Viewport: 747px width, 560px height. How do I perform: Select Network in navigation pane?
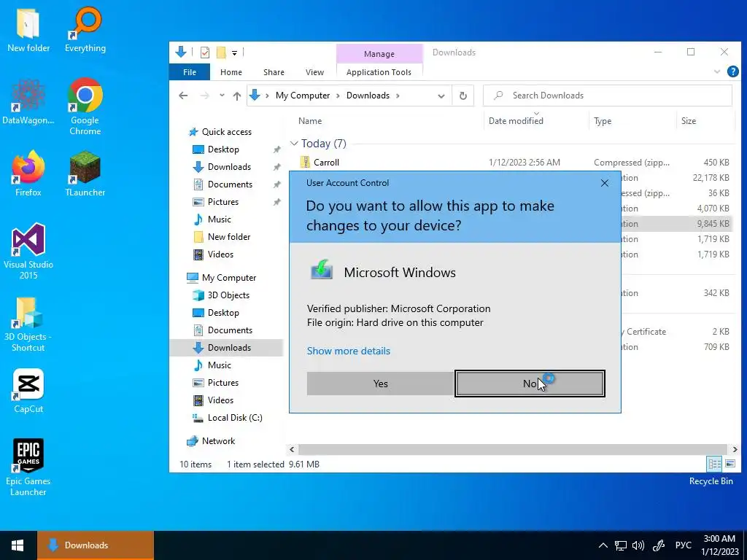pyautogui.click(x=218, y=441)
